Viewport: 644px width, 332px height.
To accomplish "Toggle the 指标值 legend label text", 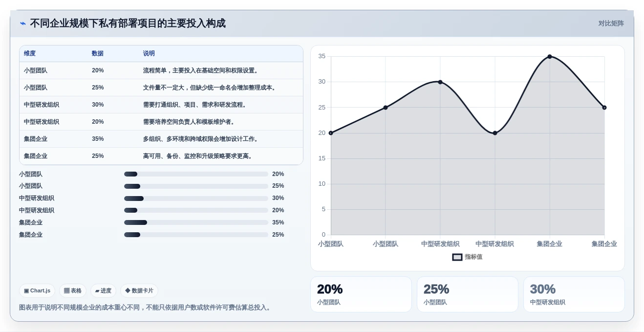I will (x=473, y=257).
